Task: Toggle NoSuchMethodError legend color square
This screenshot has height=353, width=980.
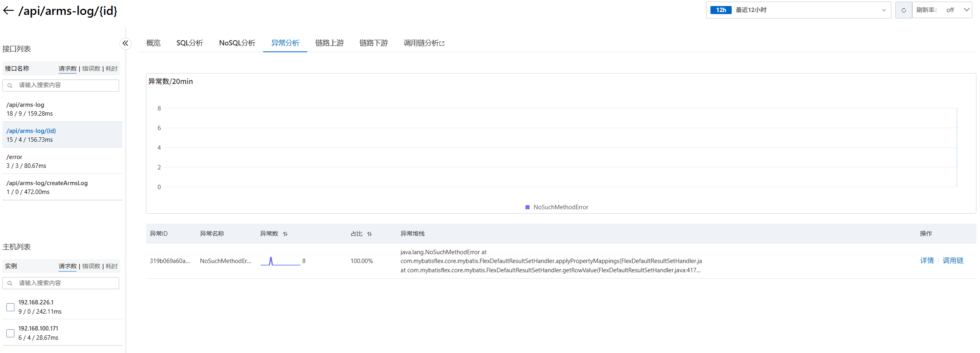Action: (x=528, y=207)
